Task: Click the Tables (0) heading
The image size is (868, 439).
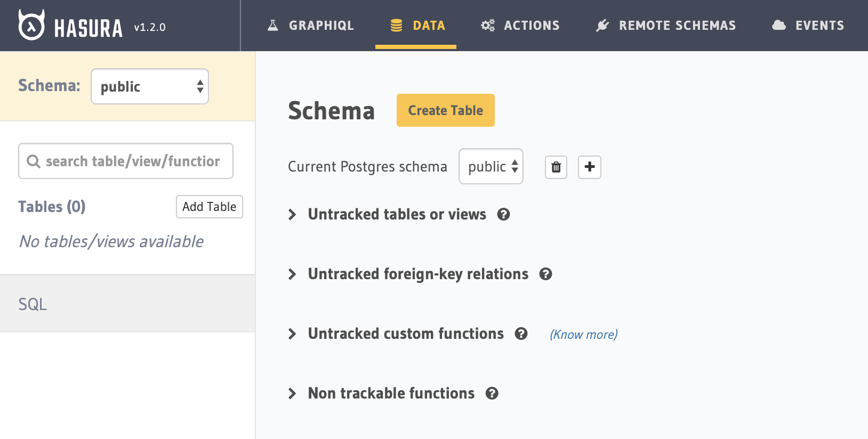Action: pyautogui.click(x=52, y=207)
